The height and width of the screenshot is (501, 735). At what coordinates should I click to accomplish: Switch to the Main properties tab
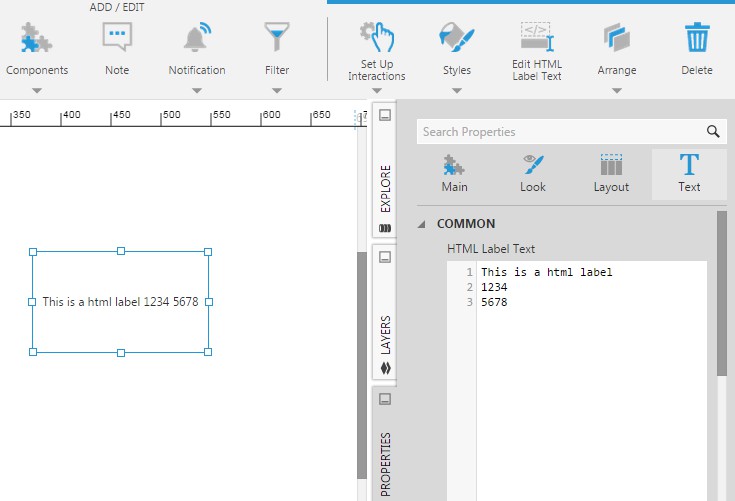[454, 174]
